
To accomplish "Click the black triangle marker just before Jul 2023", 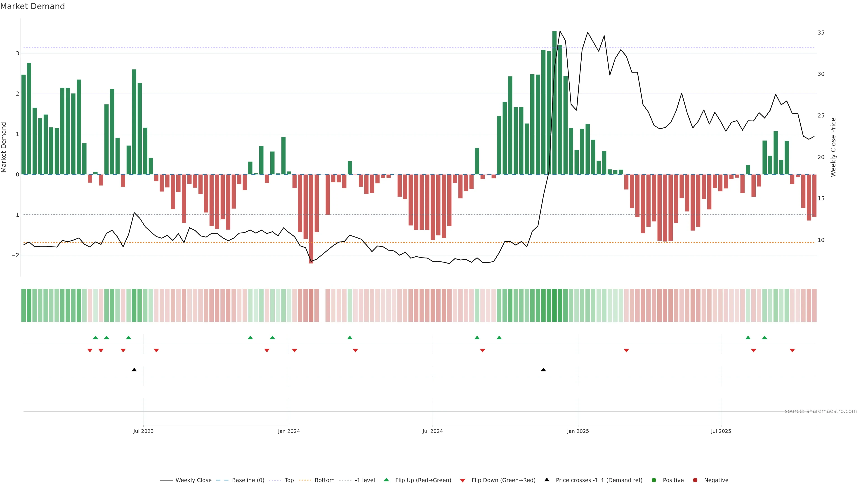I will pyautogui.click(x=134, y=370).
